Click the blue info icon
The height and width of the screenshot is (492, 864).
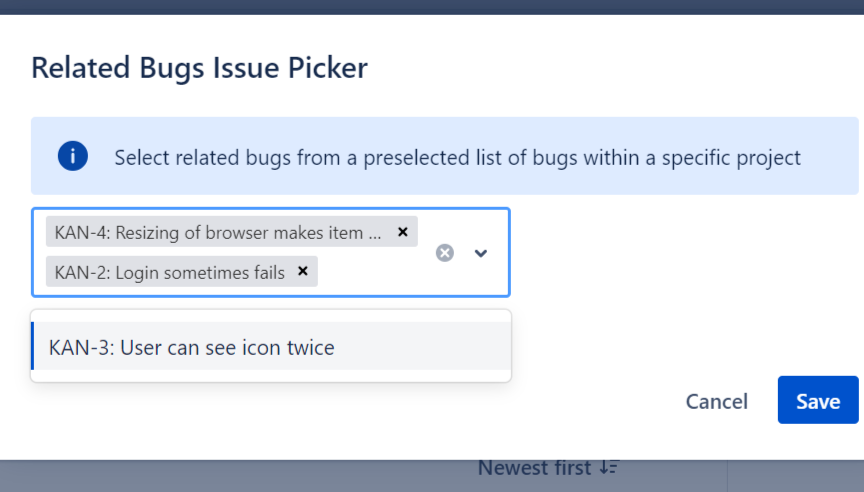click(x=73, y=157)
